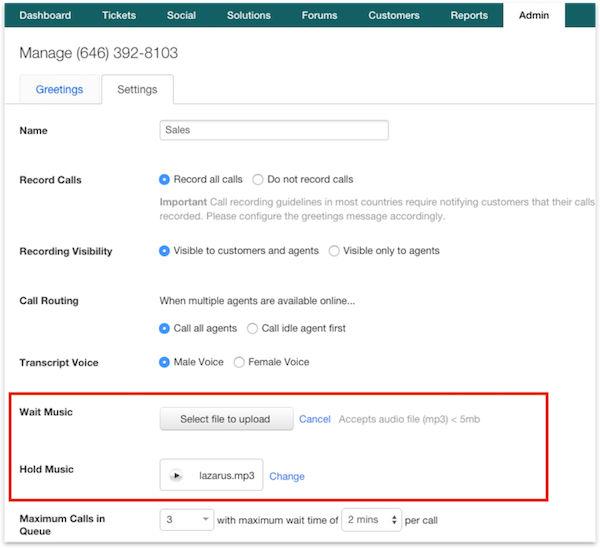Viewport: 600px width, 548px height.
Task: Open the Reports menu item
Action: click(469, 15)
